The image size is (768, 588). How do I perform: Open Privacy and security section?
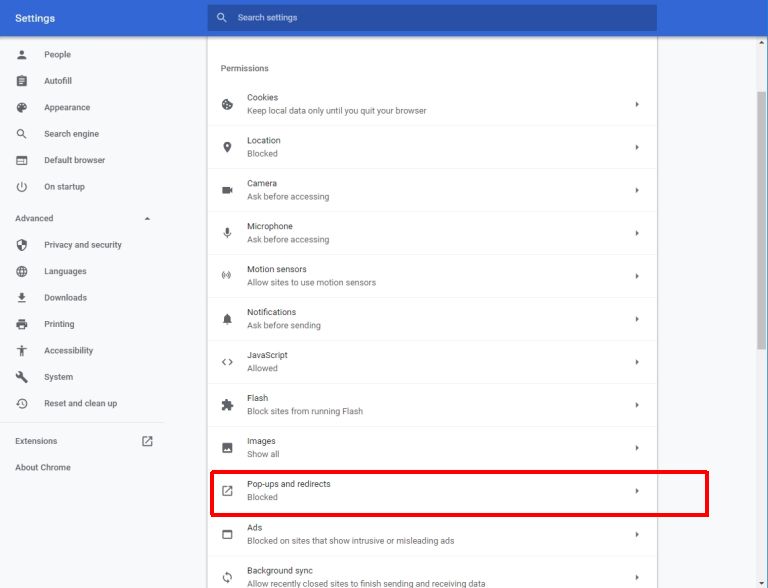point(83,245)
